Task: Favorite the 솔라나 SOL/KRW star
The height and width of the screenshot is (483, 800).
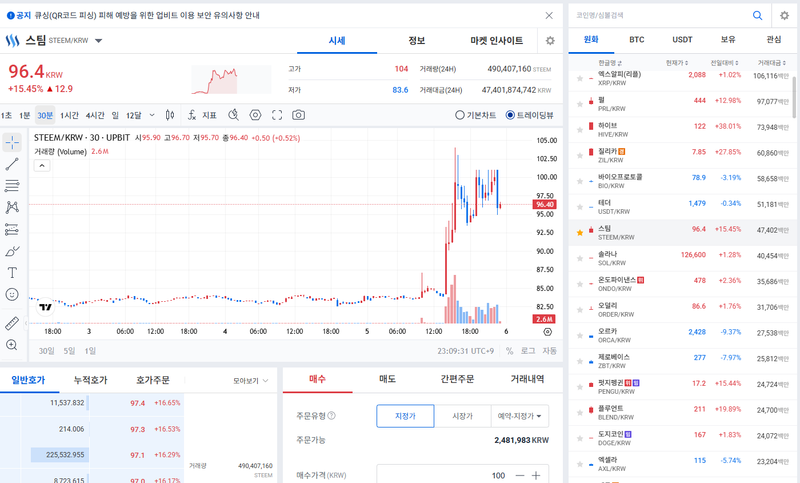Action: pos(580,259)
